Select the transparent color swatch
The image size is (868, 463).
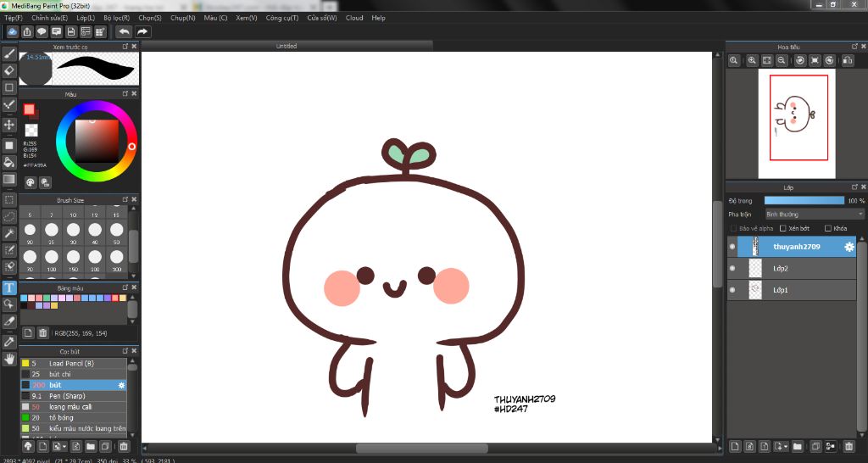(31, 130)
